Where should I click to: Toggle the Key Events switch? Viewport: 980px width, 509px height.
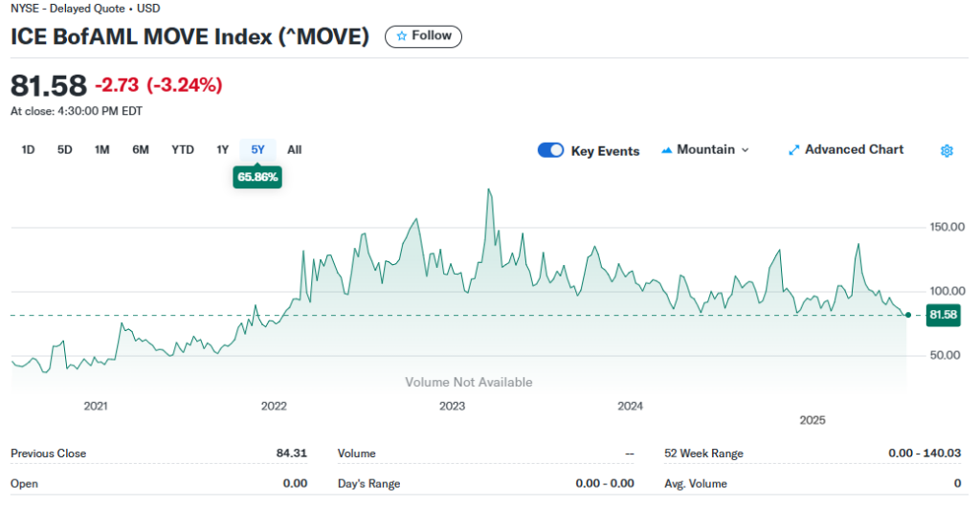tap(550, 150)
